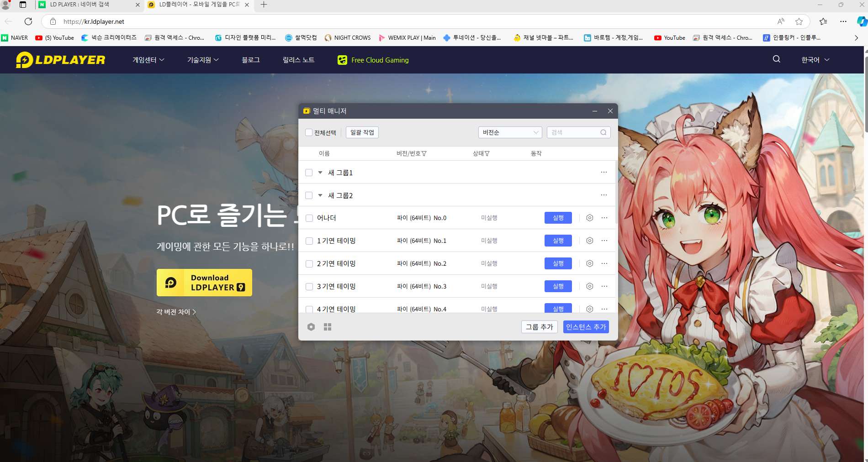
Task: Expand the 게임센터 menu
Action: point(148,60)
